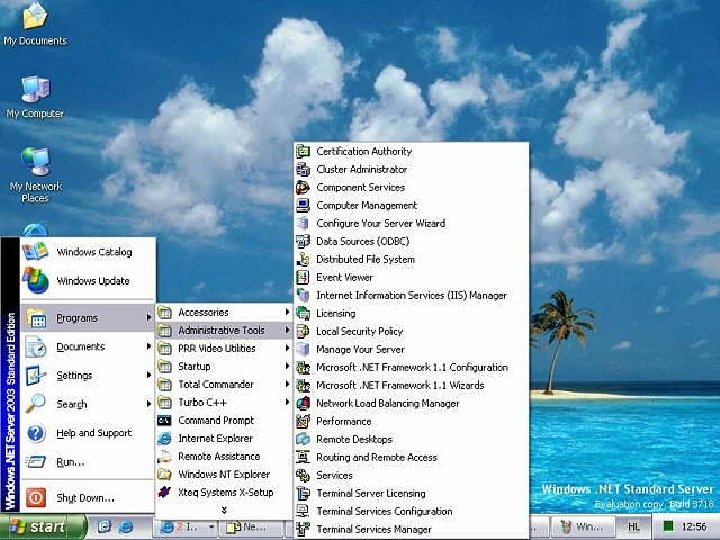Expand the Programs submenu arrow
The width and height of the screenshot is (720, 540).
pyautogui.click(x=149, y=317)
